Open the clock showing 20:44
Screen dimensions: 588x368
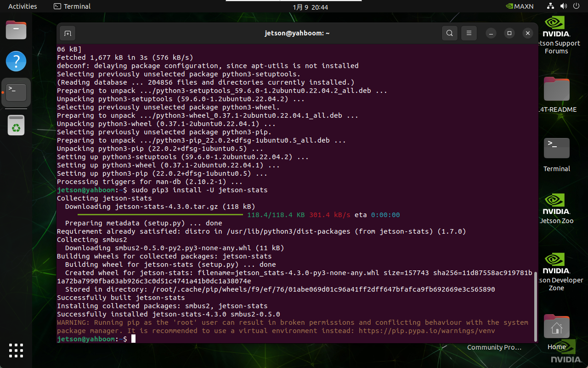311,7
